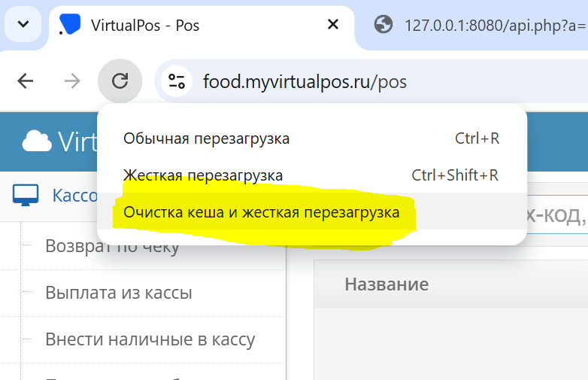The height and width of the screenshot is (380, 588).
Task: Click the barcode search input field
Action: (x=556, y=217)
